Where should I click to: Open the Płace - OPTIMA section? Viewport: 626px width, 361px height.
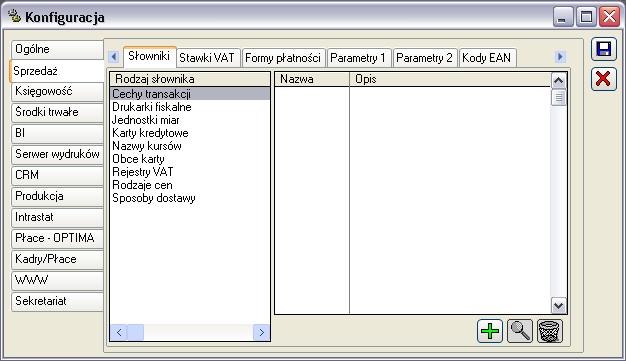tap(57, 238)
